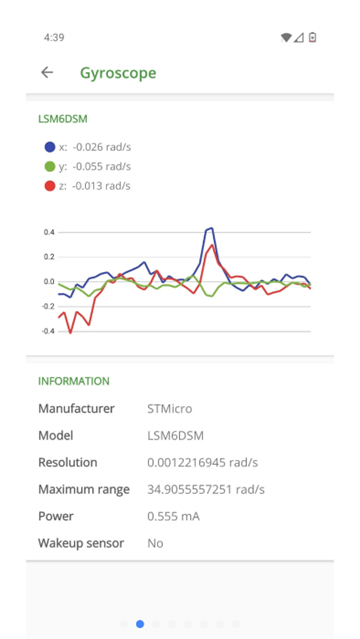Tap the green y-axis legend dot
The image size is (360, 639).
click(50, 167)
